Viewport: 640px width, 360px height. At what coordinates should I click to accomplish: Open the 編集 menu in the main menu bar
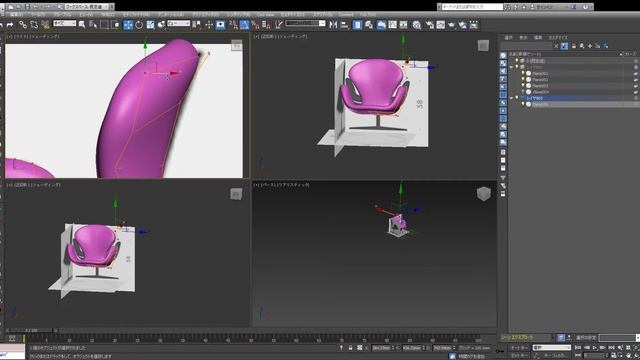pyautogui.click(x=17, y=15)
